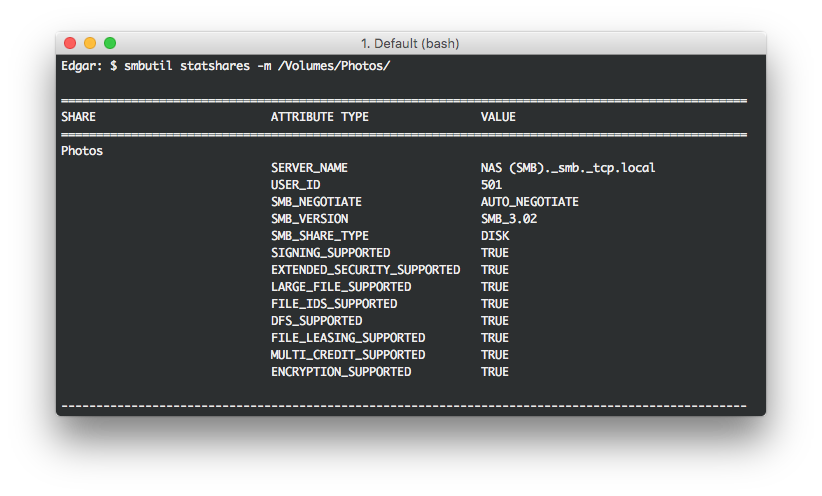Click the AUTO_NEGOTIATE value
This screenshot has width=822, height=496.
point(529,202)
